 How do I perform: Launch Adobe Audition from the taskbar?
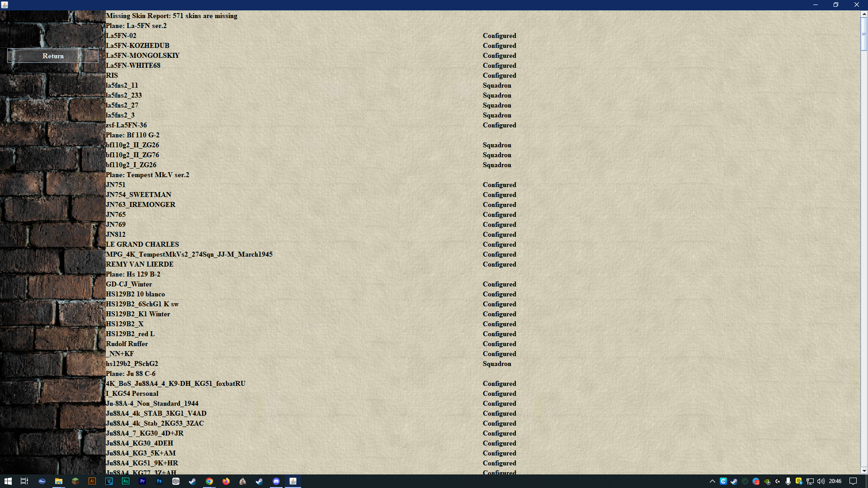click(126, 481)
